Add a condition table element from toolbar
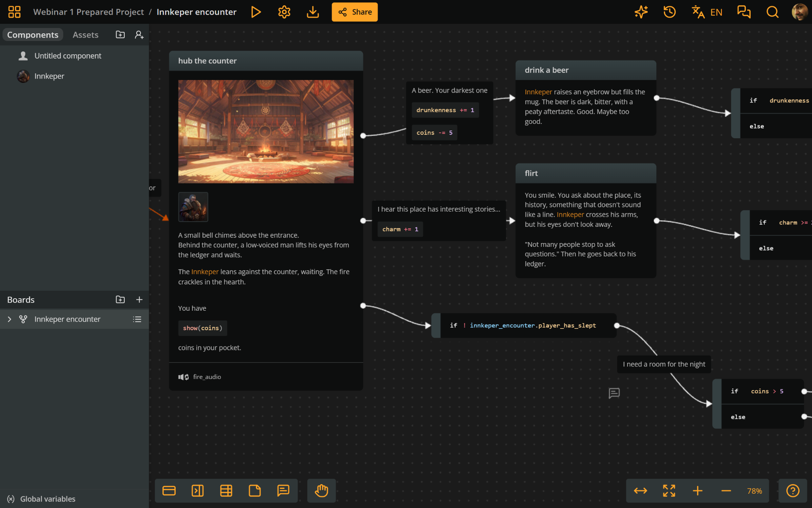 click(226, 491)
